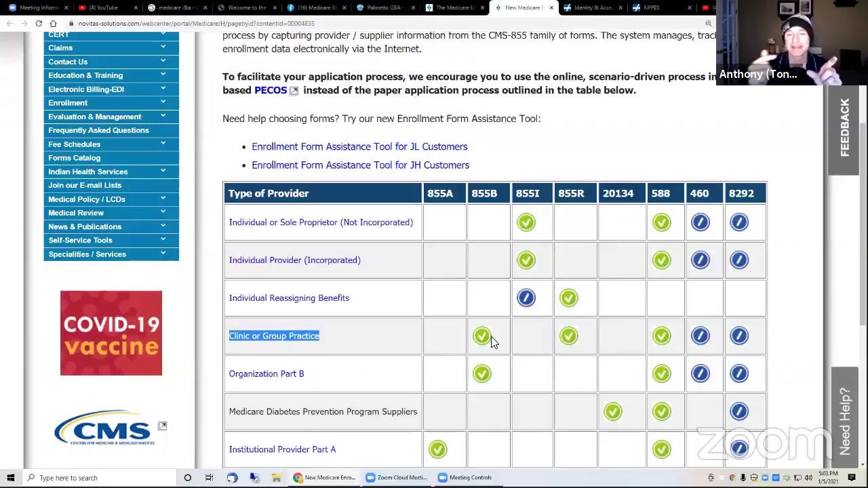This screenshot has height=488, width=868.
Task: Click the 460 info icon for Individual Provider (Incorporated)
Action: coord(700,260)
